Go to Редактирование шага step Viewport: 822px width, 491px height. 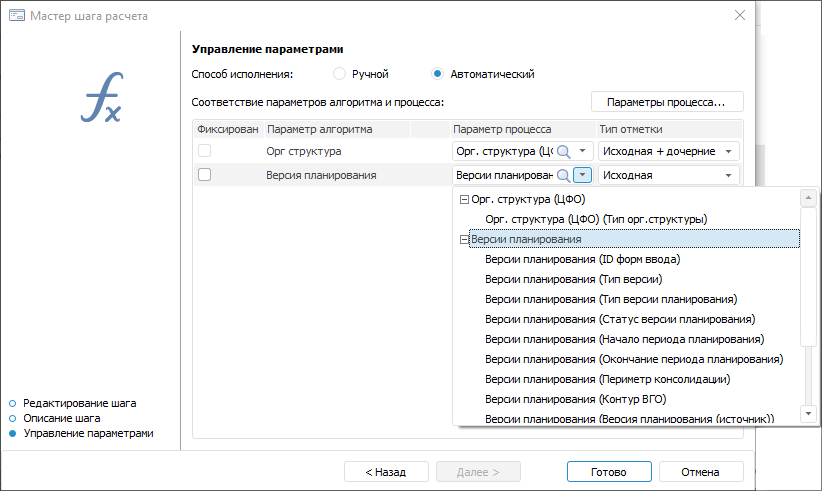79,403
